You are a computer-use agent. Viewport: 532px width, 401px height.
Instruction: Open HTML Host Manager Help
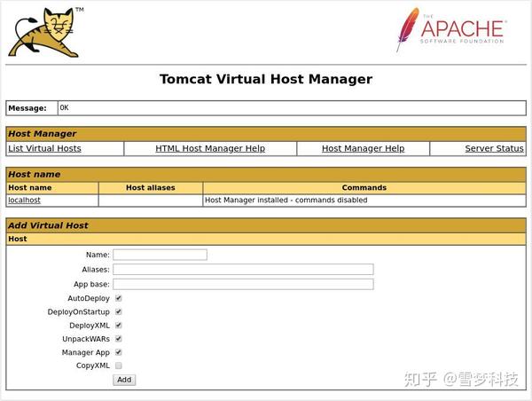210,148
